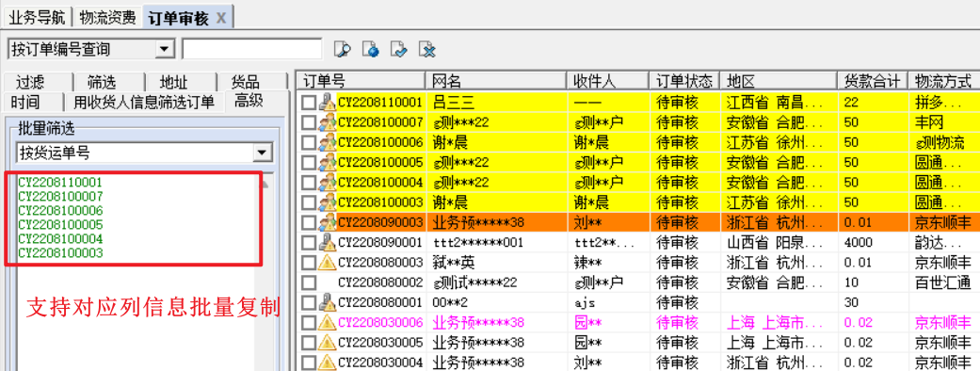Image resolution: width=980 pixels, height=371 pixels.
Task: Open the 用收货人信息筛选订单 tab
Action: [x=144, y=102]
